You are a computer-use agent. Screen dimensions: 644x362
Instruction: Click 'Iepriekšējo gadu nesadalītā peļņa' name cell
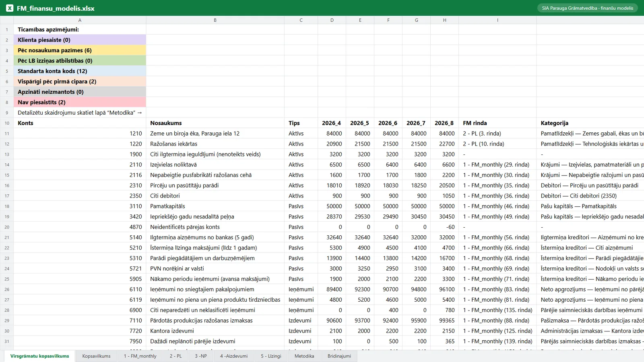point(215,216)
